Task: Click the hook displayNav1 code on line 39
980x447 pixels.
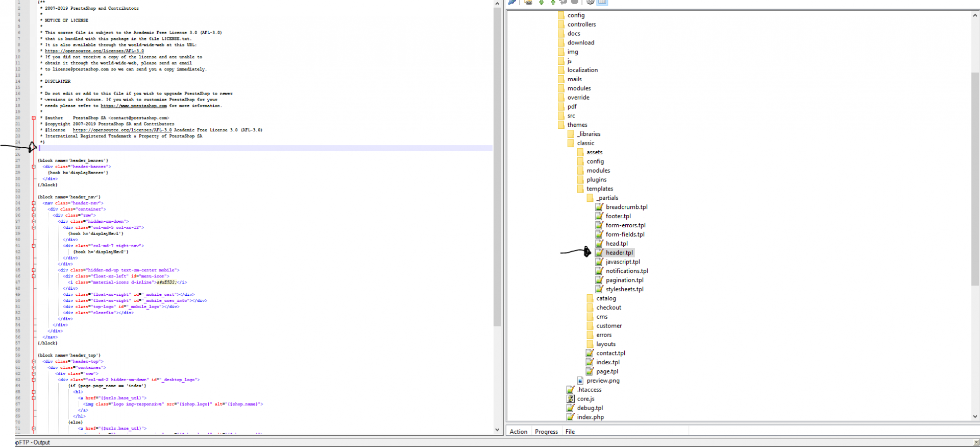Action: [95, 233]
